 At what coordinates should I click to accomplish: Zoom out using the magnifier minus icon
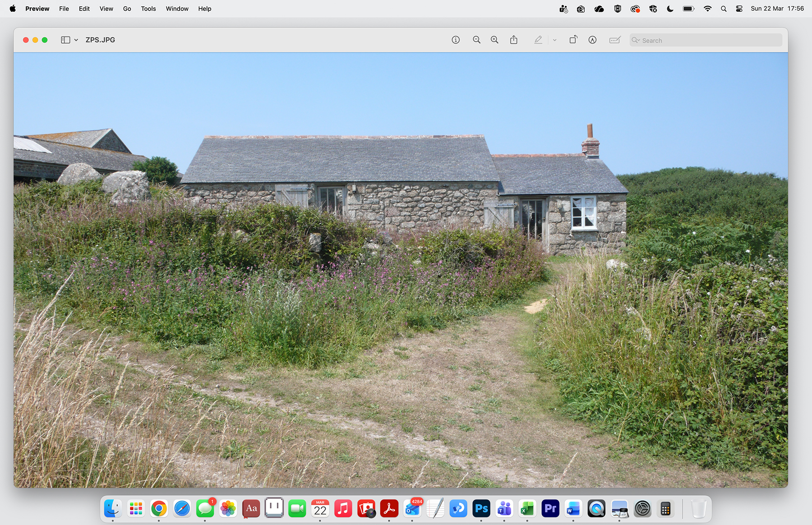coord(476,40)
